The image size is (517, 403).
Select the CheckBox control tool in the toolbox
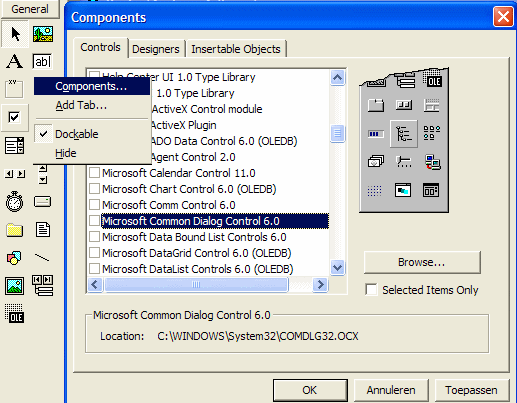(x=14, y=117)
